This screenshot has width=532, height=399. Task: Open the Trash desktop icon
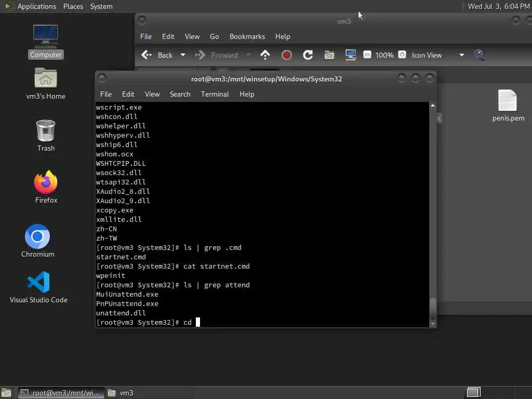[x=46, y=136]
